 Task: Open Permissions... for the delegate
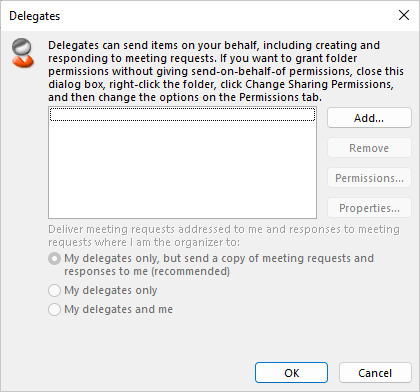(x=369, y=178)
